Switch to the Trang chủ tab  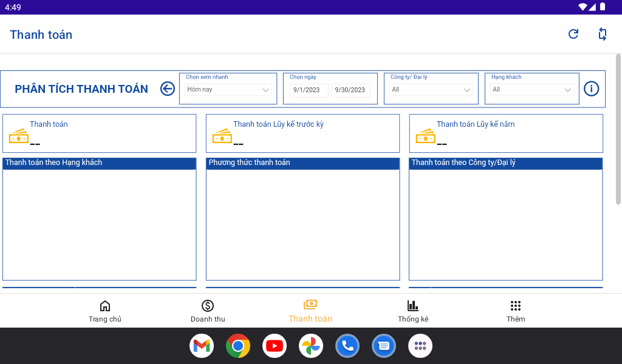pos(105,311)
